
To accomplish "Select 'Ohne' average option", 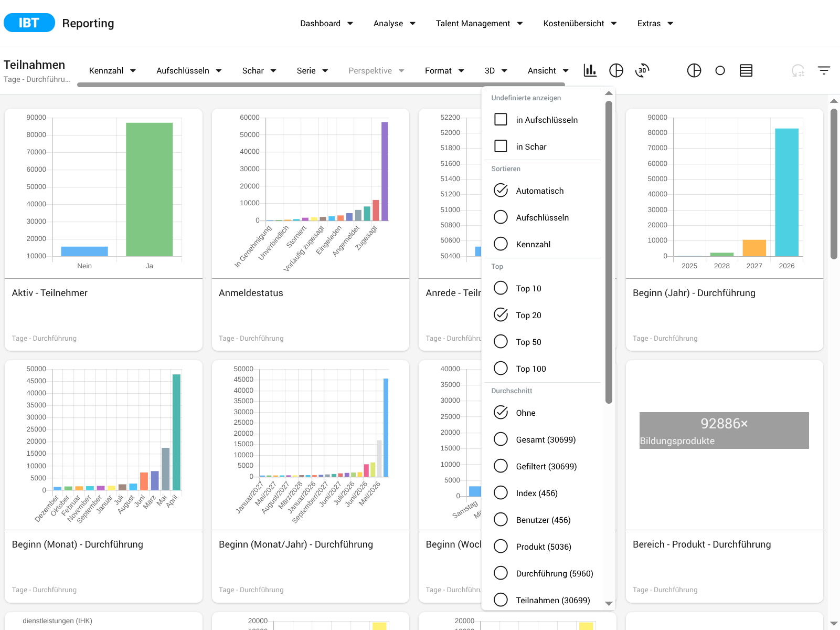I will click(501, 413).
